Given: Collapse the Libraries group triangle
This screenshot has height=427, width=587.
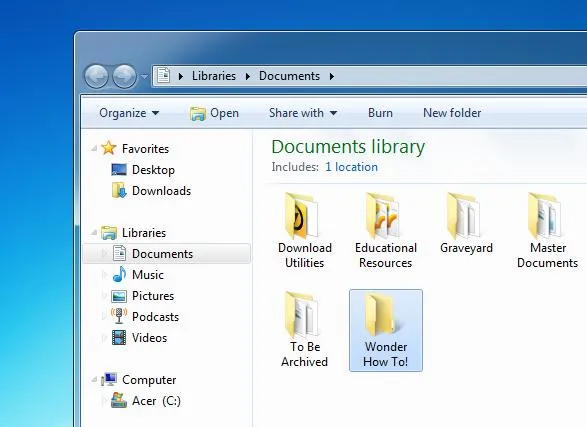Looking at the screenshot, I should (x=94, y=233).
